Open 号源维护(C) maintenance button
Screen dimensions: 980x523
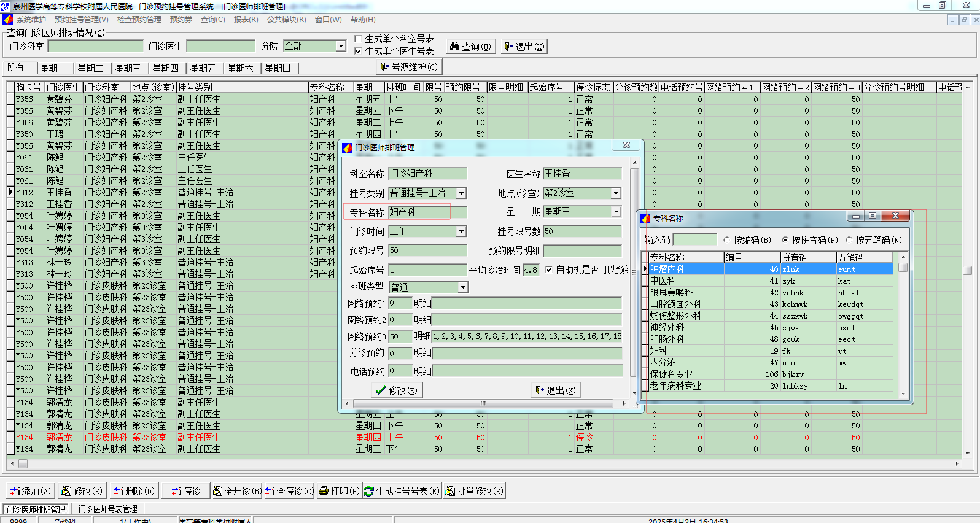click(409, 67)
